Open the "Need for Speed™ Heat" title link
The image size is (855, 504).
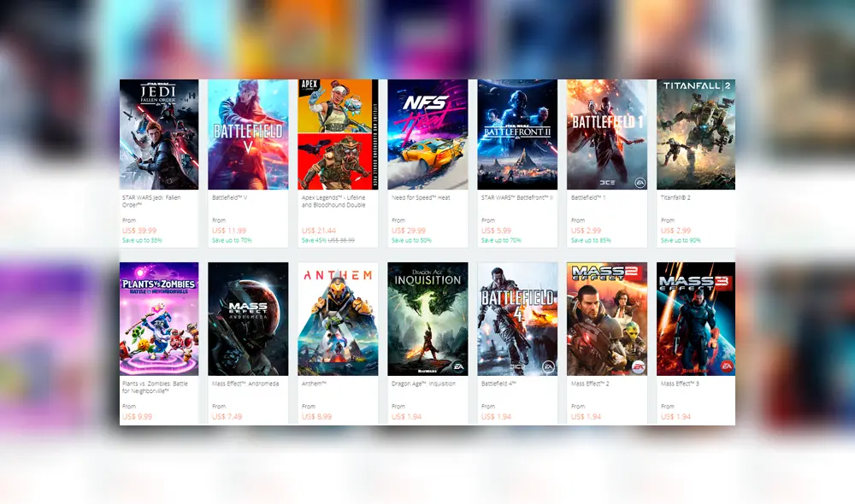[421, 197]
